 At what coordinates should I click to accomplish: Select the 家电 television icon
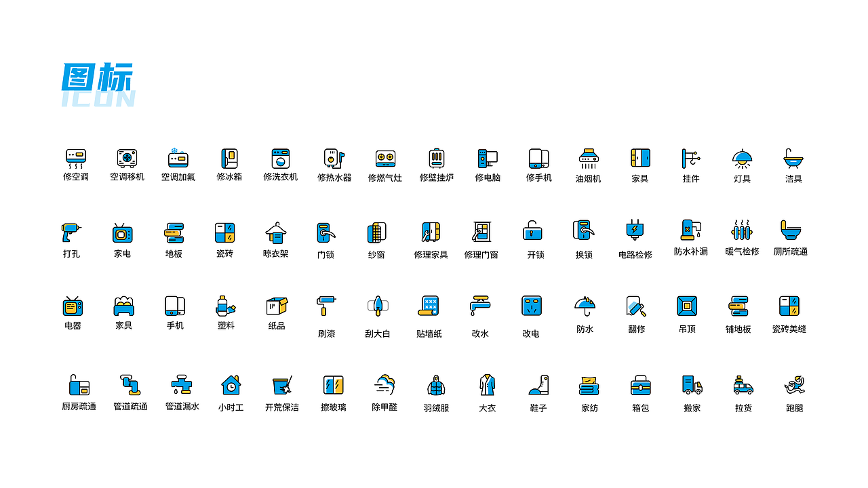(122, 233)
